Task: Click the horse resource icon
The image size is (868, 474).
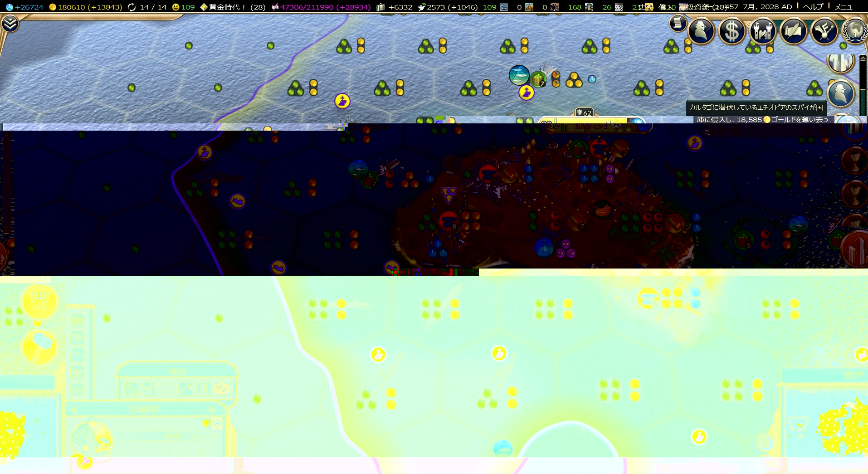Action: coord(529,7)
